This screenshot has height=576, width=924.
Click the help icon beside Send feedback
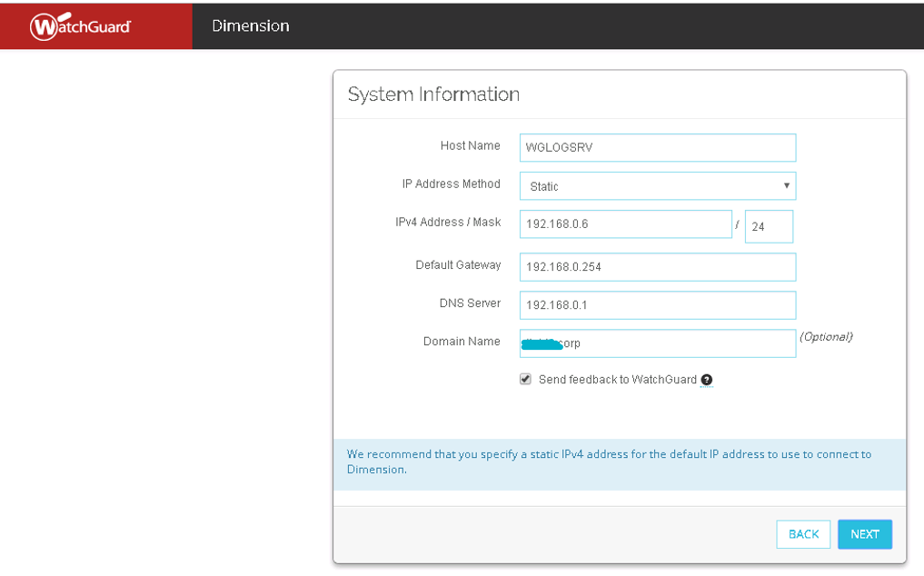click(707, 381)
